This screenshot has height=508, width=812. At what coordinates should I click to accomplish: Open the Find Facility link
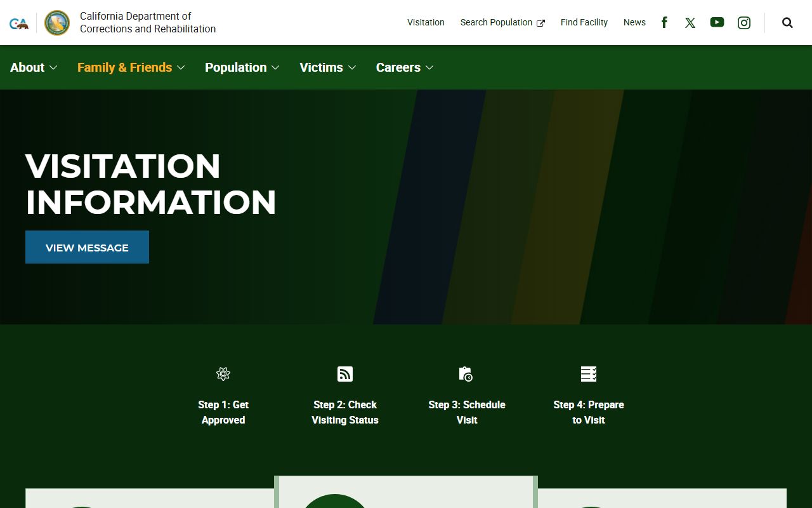(584, 22)
